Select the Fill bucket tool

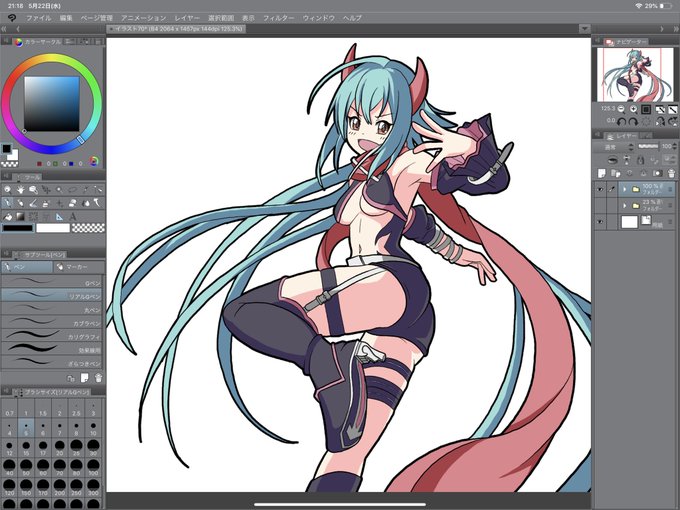point(7,216)
